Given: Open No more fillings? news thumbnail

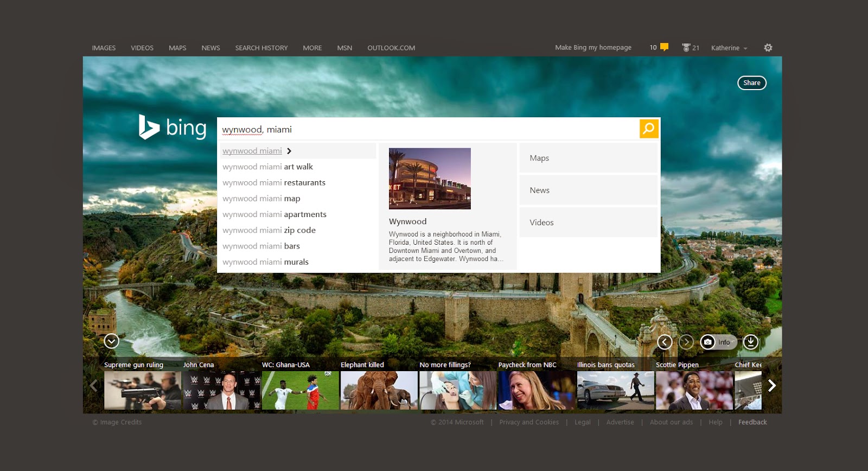Looking at the screenshot, I should (458, 390).
